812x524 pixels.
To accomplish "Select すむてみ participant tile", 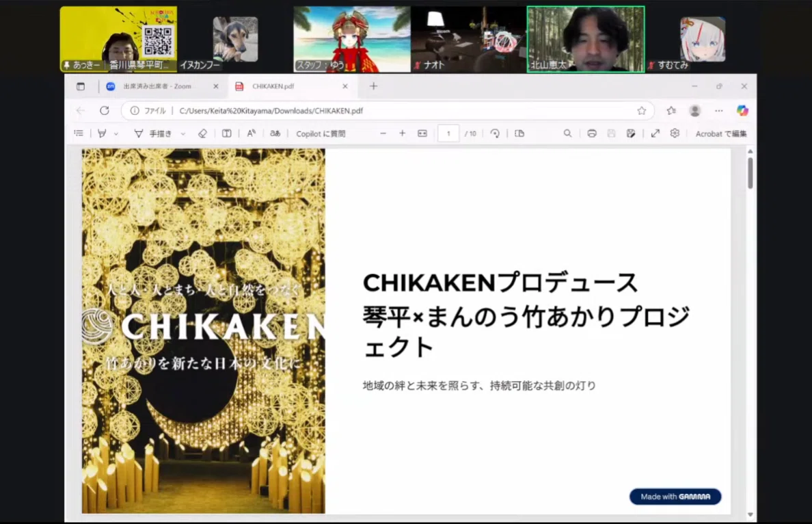I will 702,39.
